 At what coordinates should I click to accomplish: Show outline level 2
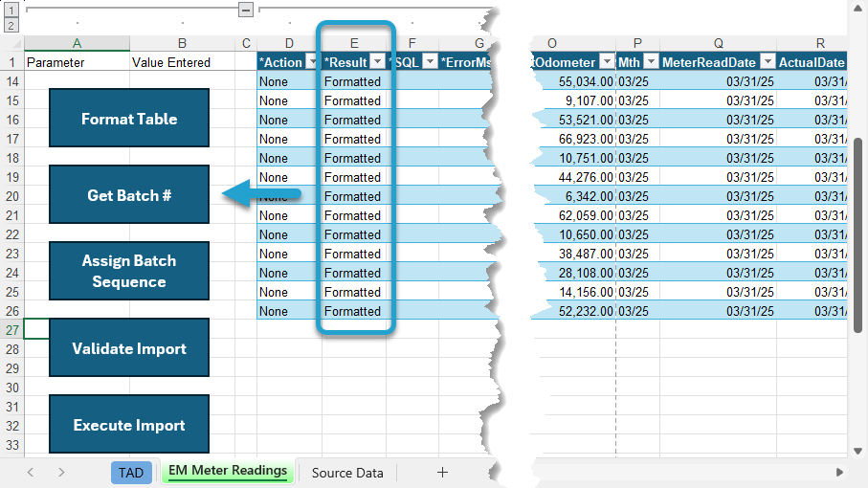pos(11,25)
